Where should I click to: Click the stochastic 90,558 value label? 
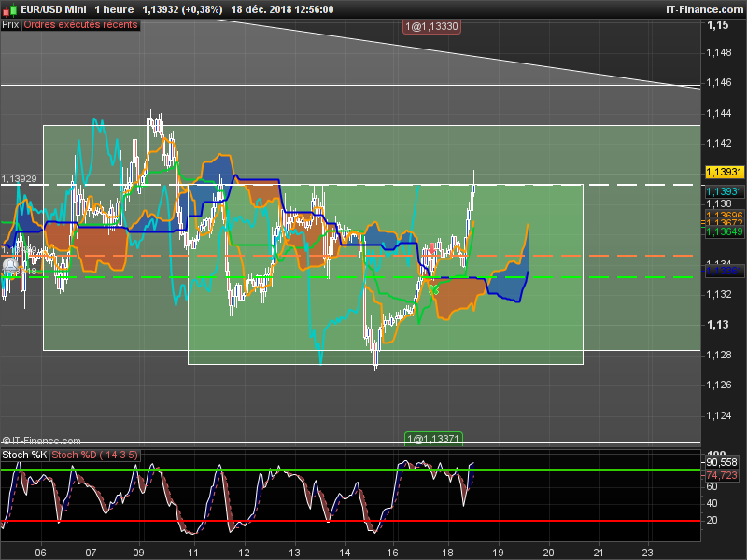tap(722, 462)
